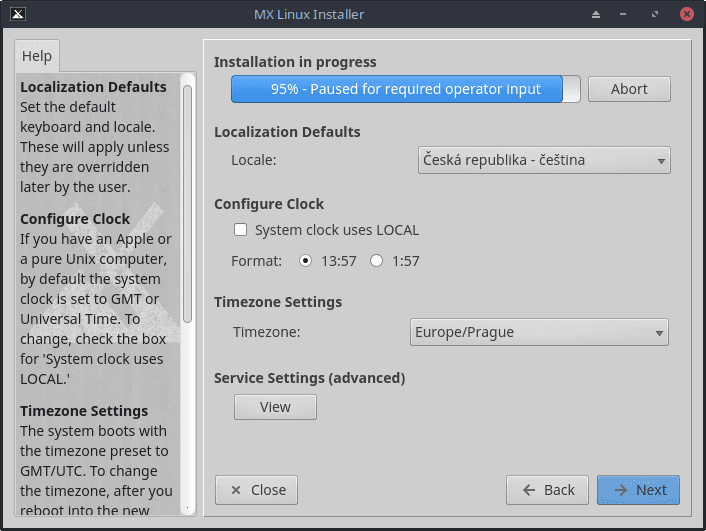Click the 'Service Settings (advanced)' heading
706x531 pixels.
(x=309, y=378)
